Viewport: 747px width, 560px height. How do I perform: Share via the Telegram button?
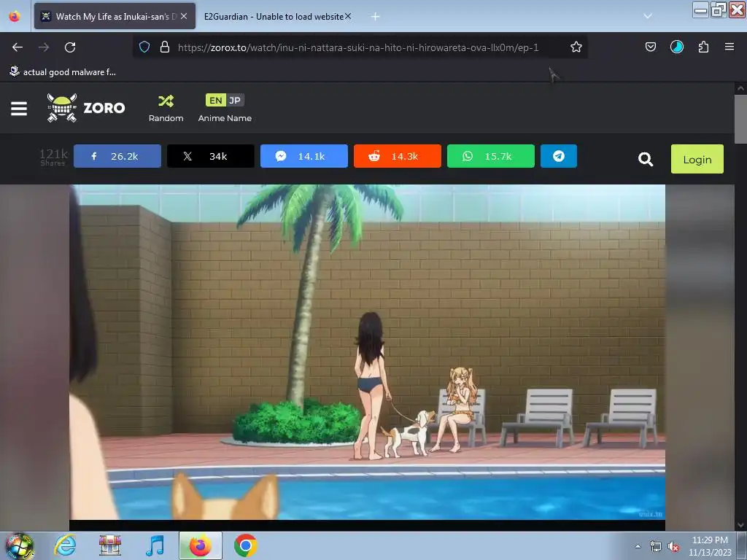[x=559, y=156]
